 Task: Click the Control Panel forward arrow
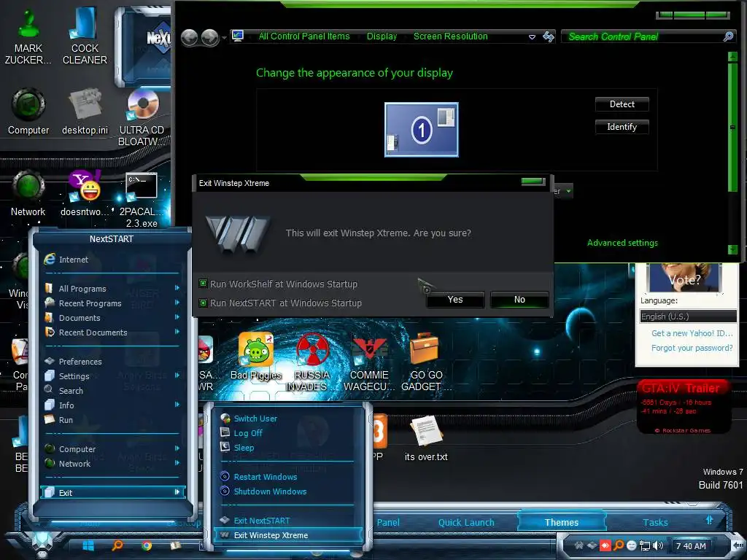pyautogui.click(x=209, y=37)
